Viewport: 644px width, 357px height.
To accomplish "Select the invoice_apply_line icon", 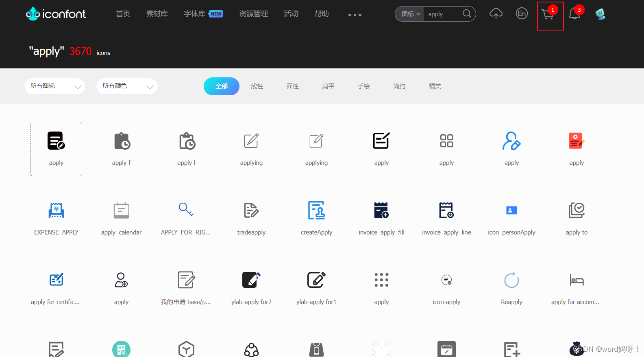I will coord(446,210).
